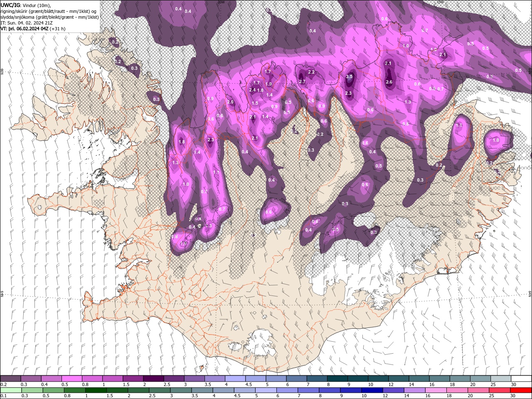Click the 2.2 precipitation value on the map

point(311,72)
